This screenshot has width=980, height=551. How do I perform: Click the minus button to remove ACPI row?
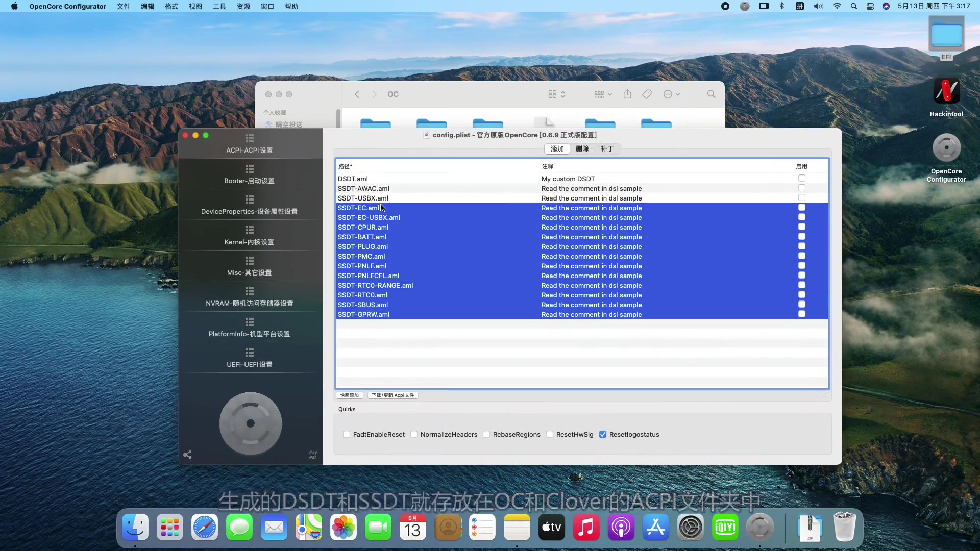(819, 396)
